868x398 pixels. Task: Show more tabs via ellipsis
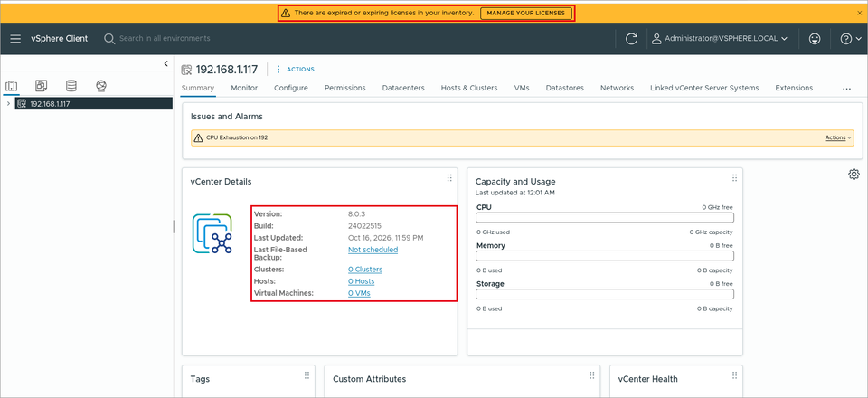tap(846, 89)
